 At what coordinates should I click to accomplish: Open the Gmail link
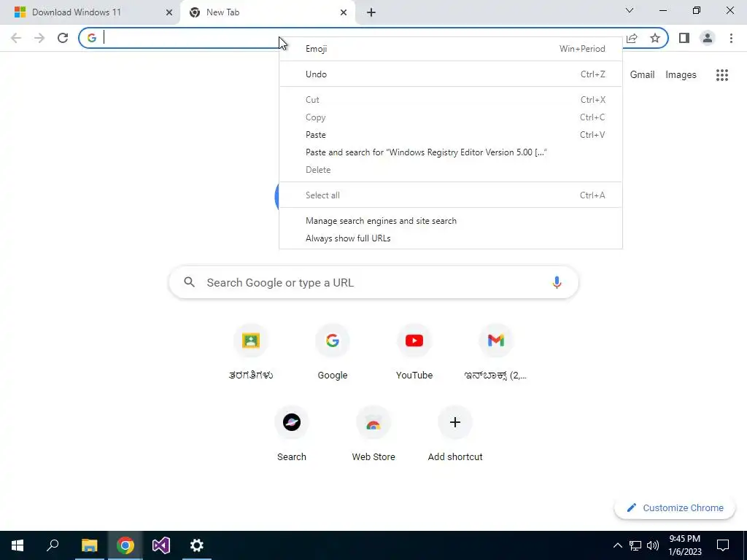tap(642, 75)
